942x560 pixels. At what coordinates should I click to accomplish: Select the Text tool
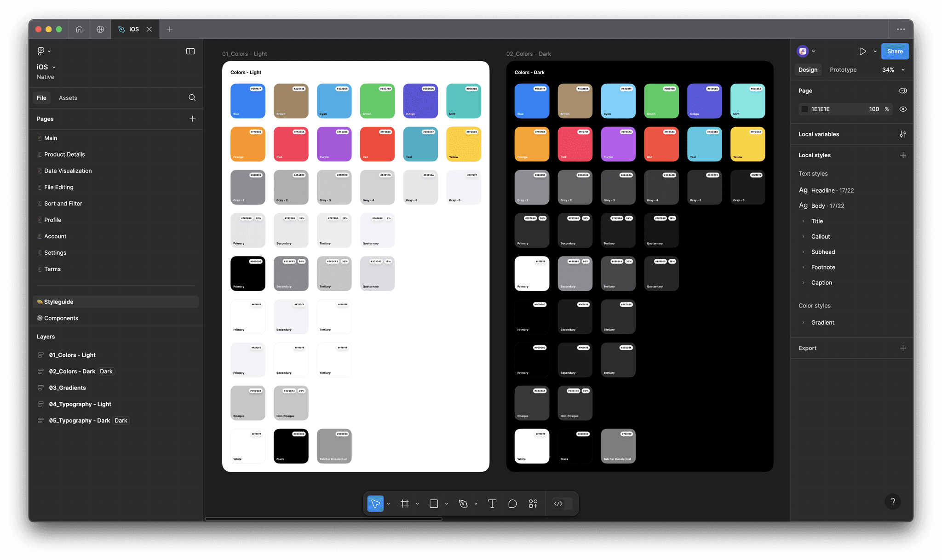[x=492, y=503]
